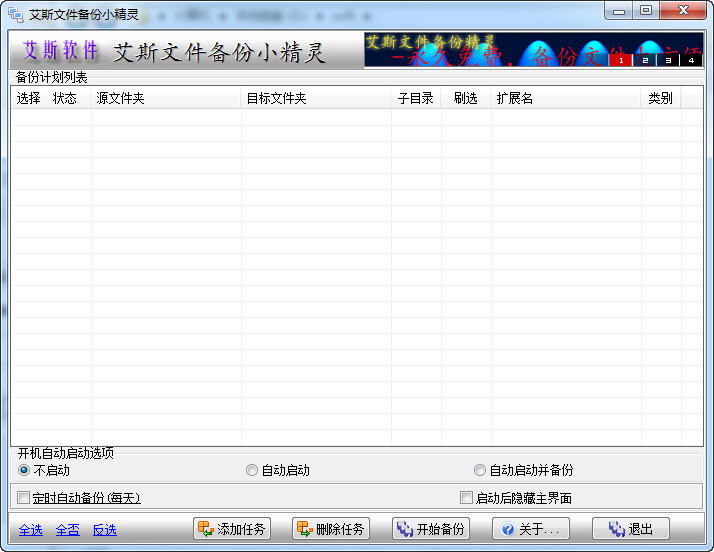Screen dimensions: 714x552
Task: Click the 全选 link
Action: pyautogui.click(x=31, y=530)
